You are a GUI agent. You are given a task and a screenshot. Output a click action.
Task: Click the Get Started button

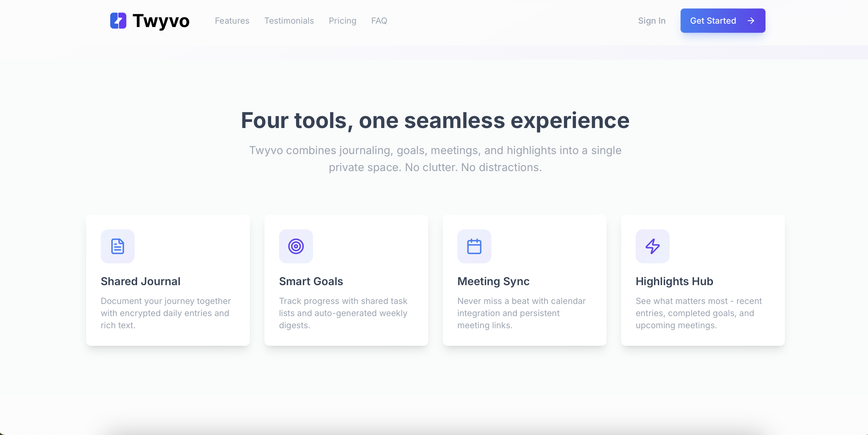pos(722,21)
